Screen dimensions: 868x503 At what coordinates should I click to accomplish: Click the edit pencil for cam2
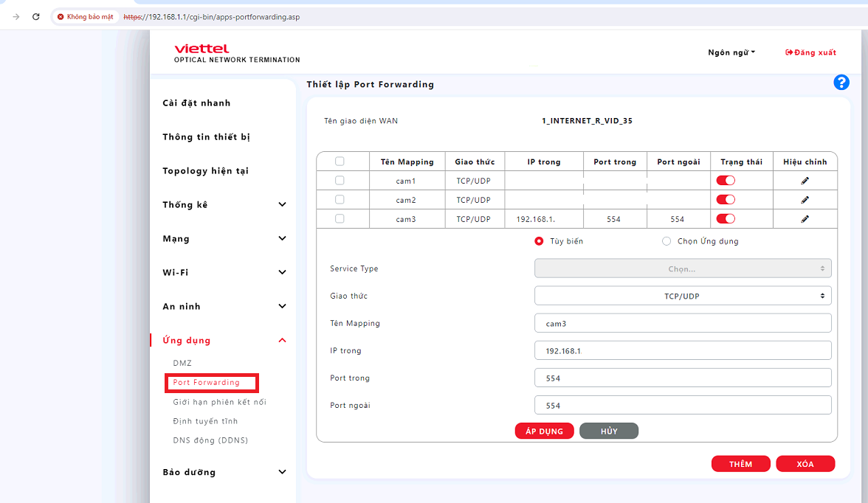[x=805, y=200]
